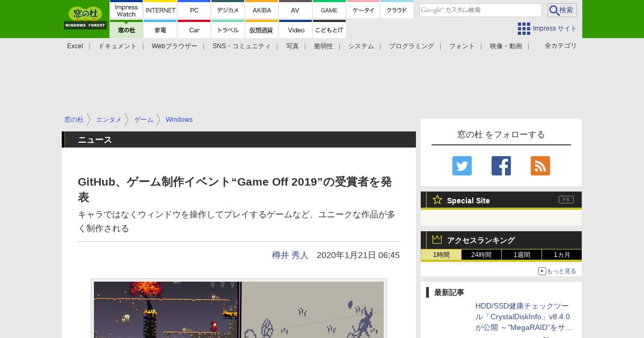Open the GAME site tab
Image resolution: width=644 pixels, height=338 pixels.
pyautogui.click(x=329, y=10)
